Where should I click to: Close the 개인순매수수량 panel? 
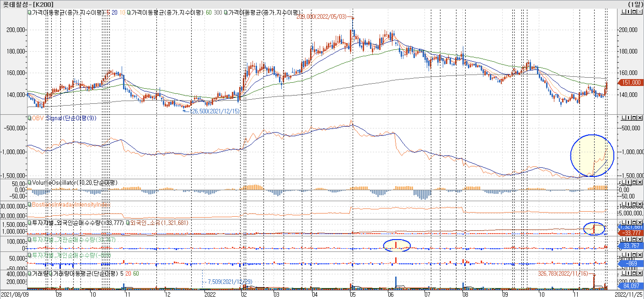(x=640, y=255)
